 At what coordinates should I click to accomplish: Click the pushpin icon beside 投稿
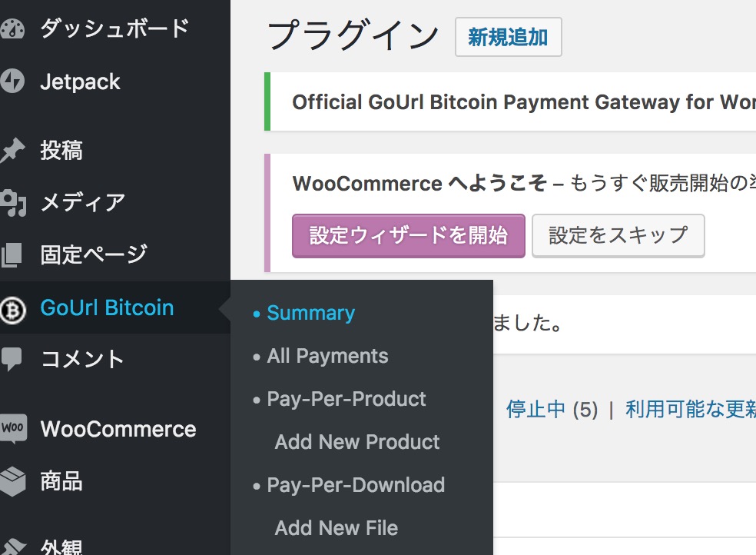12,150
